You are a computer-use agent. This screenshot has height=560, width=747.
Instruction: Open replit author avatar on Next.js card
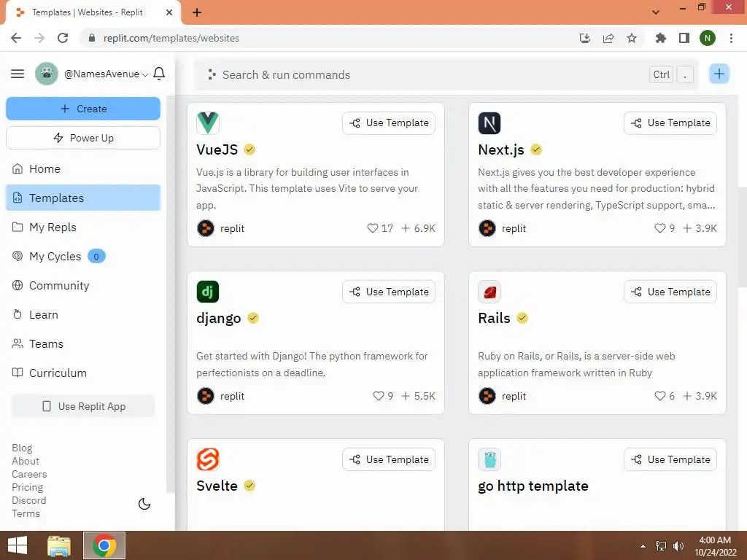487,228
